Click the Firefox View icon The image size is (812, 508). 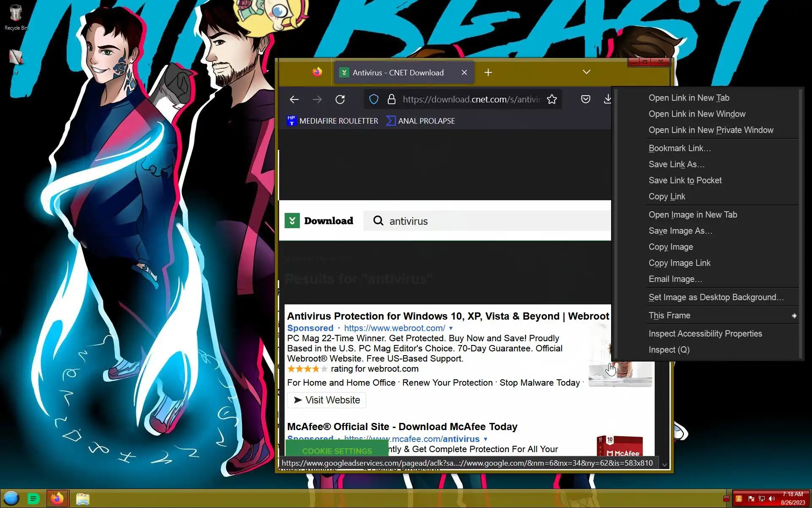[317, 72]
